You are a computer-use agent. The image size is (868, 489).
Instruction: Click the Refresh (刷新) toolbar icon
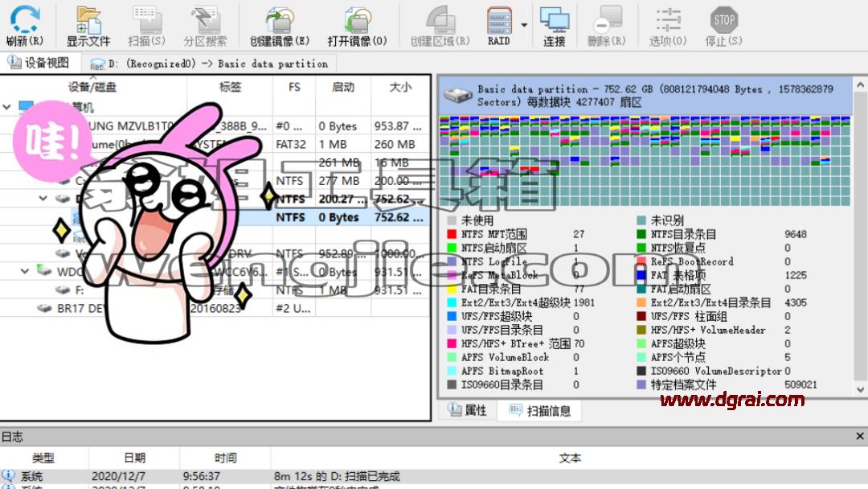tap(25, 26)
